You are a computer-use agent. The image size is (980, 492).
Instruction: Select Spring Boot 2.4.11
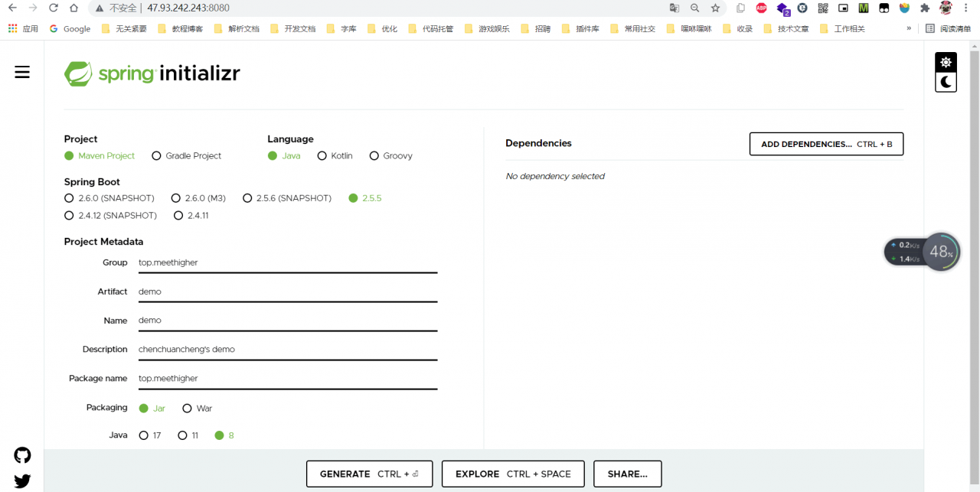pyautogui.click(x=191, y=216)
